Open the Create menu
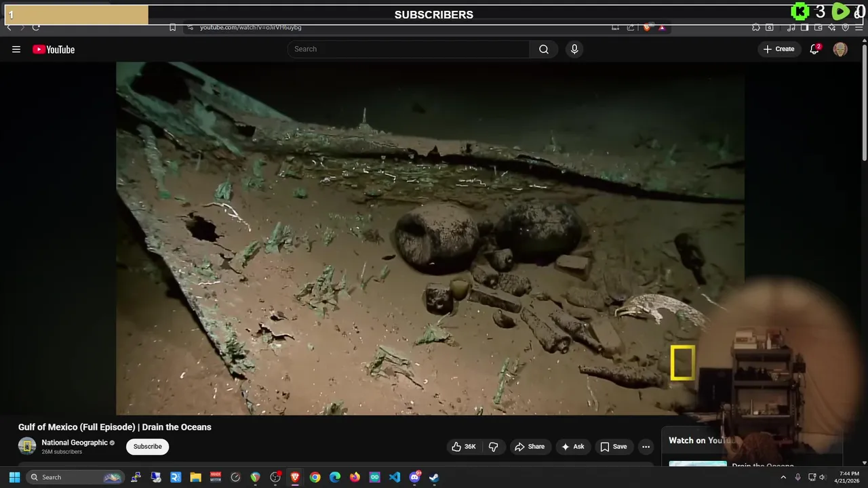Screen dimensions: 868x488 (778, 49)
